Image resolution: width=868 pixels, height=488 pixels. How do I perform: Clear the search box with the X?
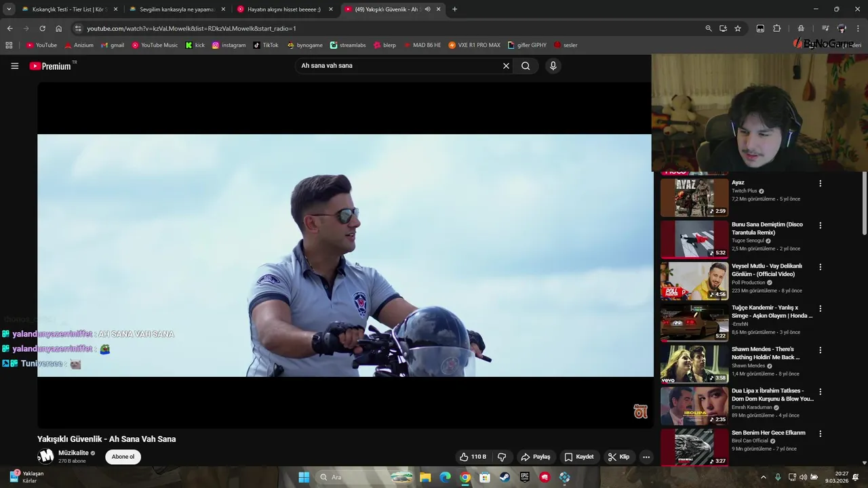click(x=506, y=66)
